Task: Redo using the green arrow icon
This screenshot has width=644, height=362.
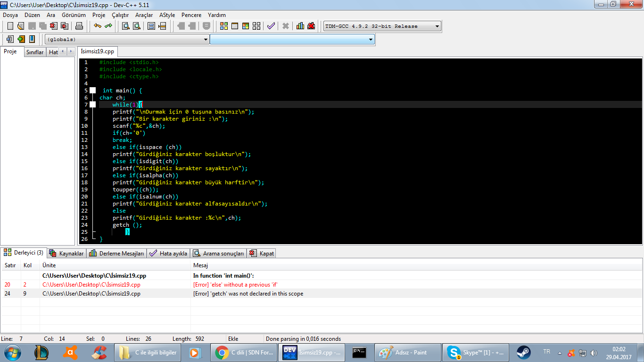Action: (x=108, y=26)
